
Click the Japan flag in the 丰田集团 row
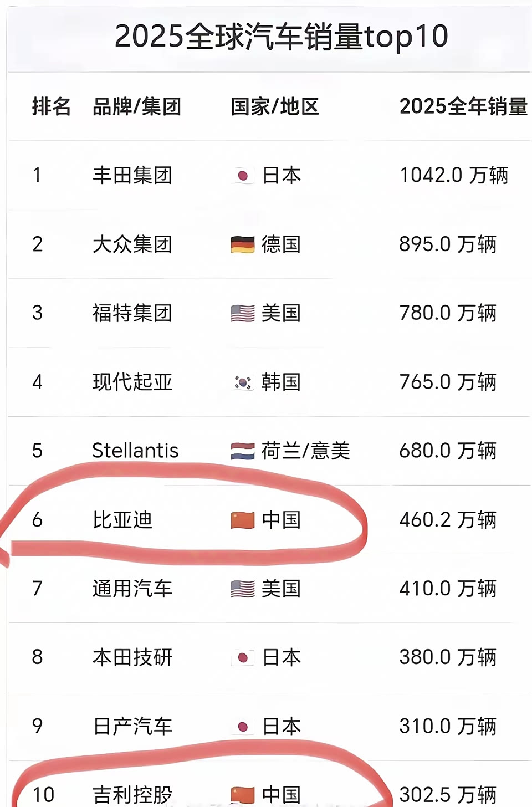click(242, 176)
